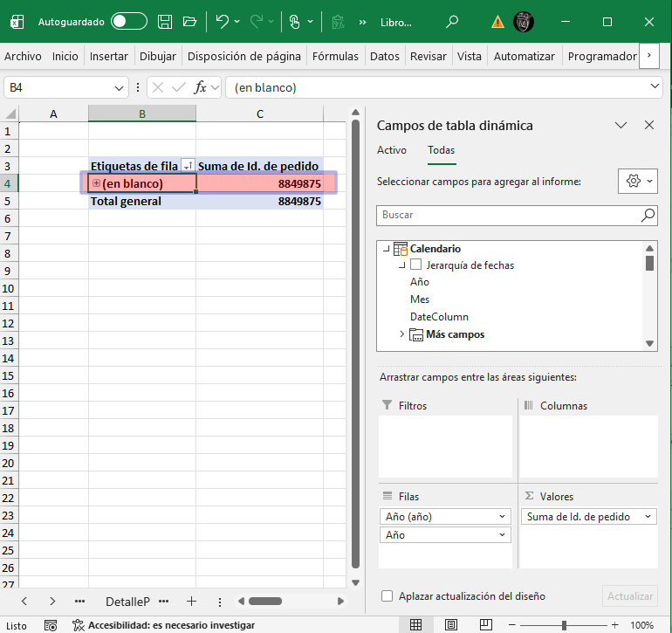Viewport: 672px width, 633px height.
Task: Check the Jerarquía de fechas checkbox
Action: coord(416,265)
